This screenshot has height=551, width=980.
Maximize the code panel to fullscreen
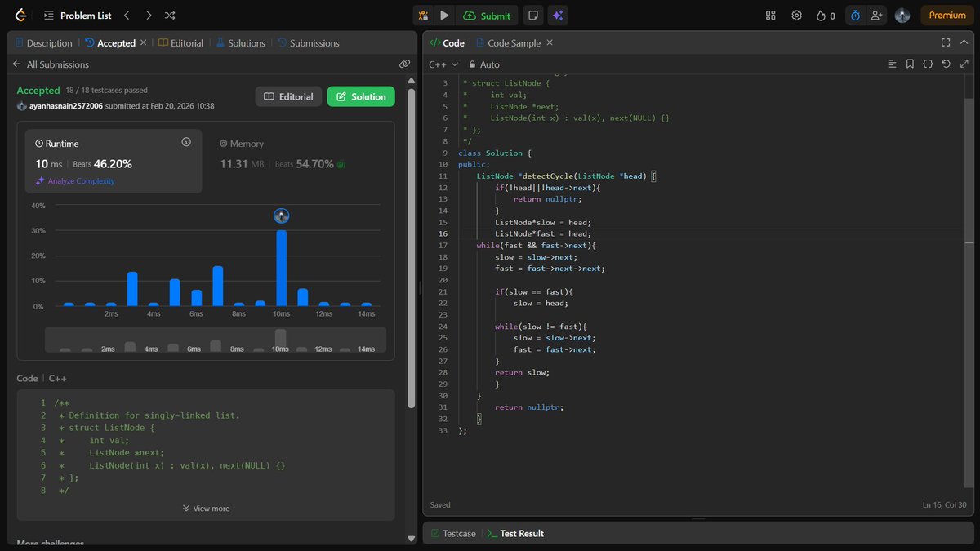point(946,42)
